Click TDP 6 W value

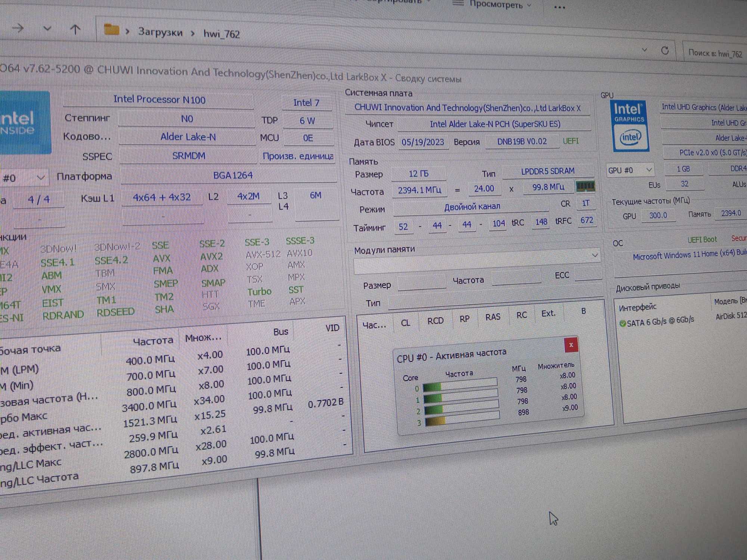coord(307,121)
